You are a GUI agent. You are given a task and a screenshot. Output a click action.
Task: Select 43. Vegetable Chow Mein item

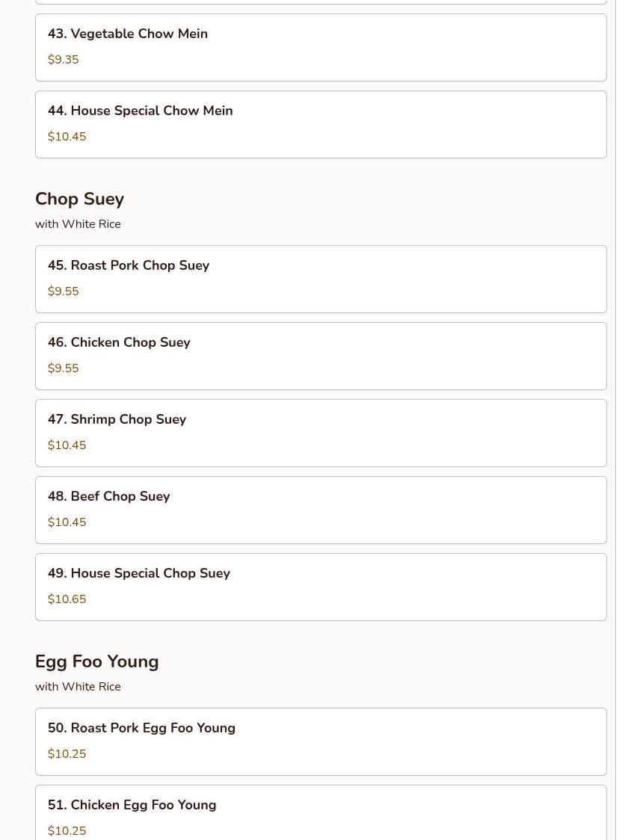320,47
